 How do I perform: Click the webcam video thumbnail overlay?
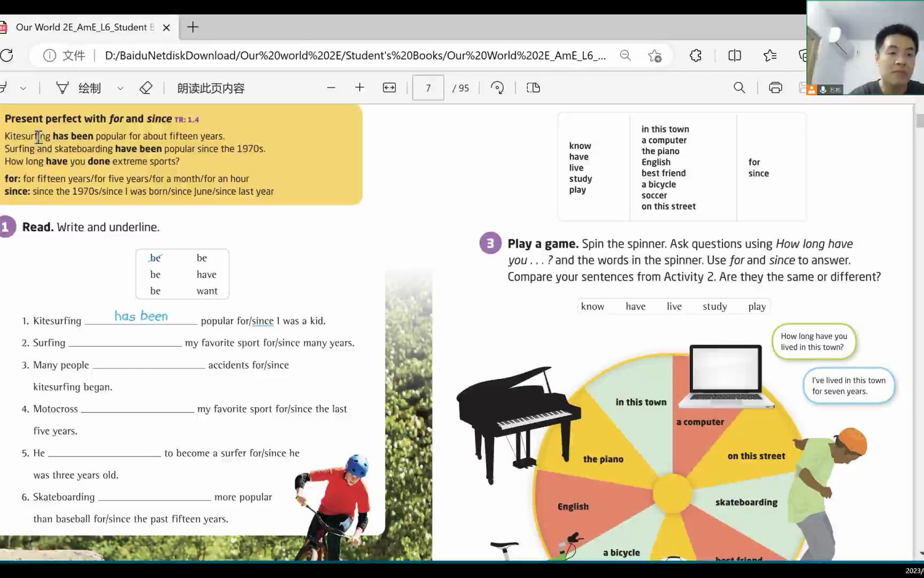tap(865, 48)
